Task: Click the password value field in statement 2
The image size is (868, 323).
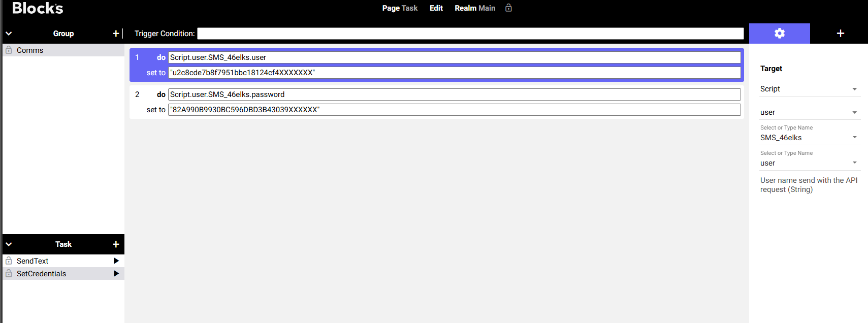Action: [454, 110]
